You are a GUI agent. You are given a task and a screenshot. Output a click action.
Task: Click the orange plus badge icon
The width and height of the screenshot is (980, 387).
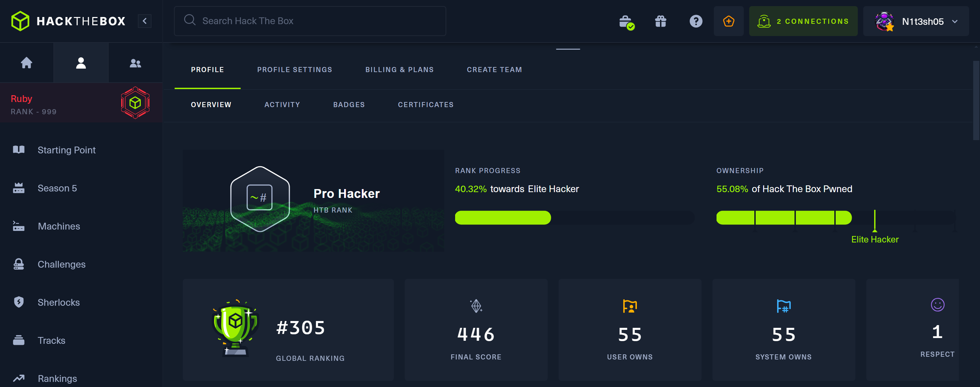pyautogui.click(x=728, y=21)
